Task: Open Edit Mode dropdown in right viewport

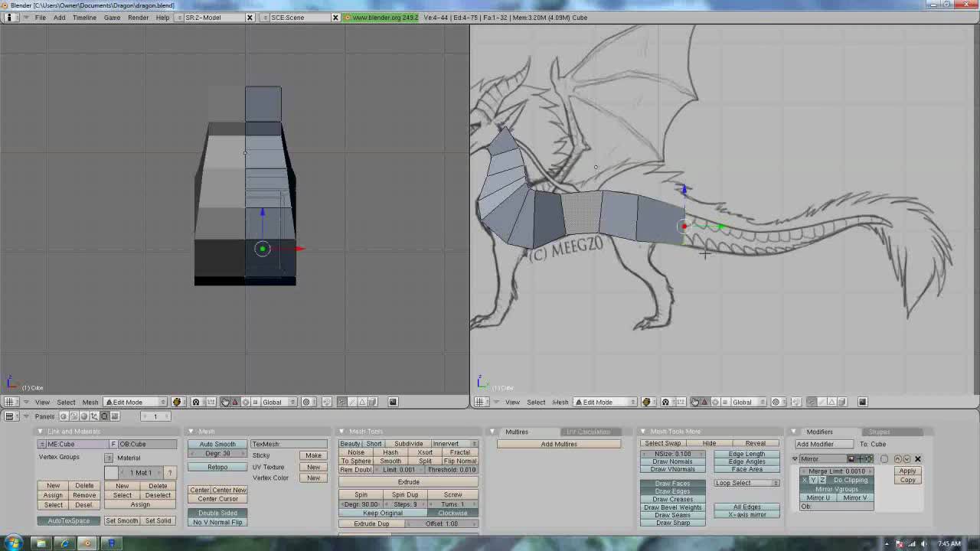Action: coord(606,402)
